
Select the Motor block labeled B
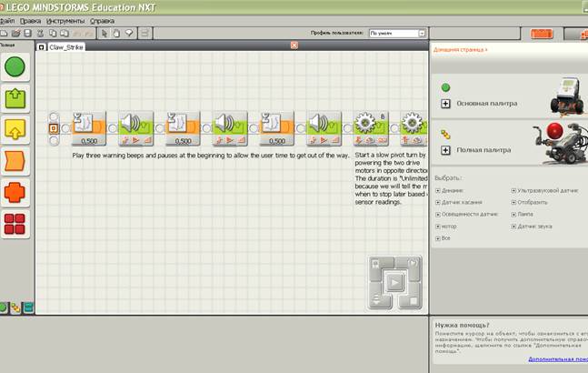pos(371,128)
